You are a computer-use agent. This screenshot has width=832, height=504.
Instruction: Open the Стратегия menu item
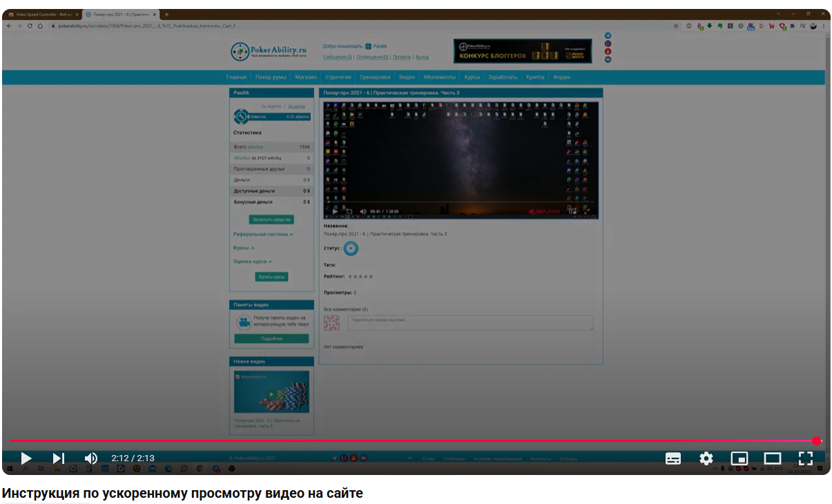338,77
